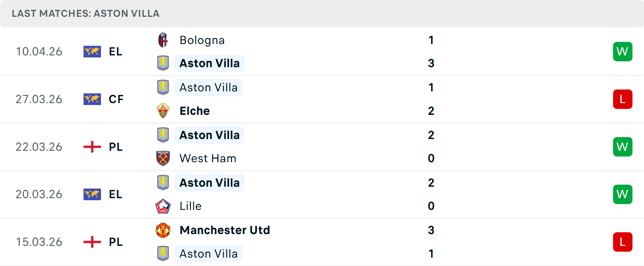Click the red L indicator for the Manchester Utd loss

pyautogui.click(x=623, y=242)
